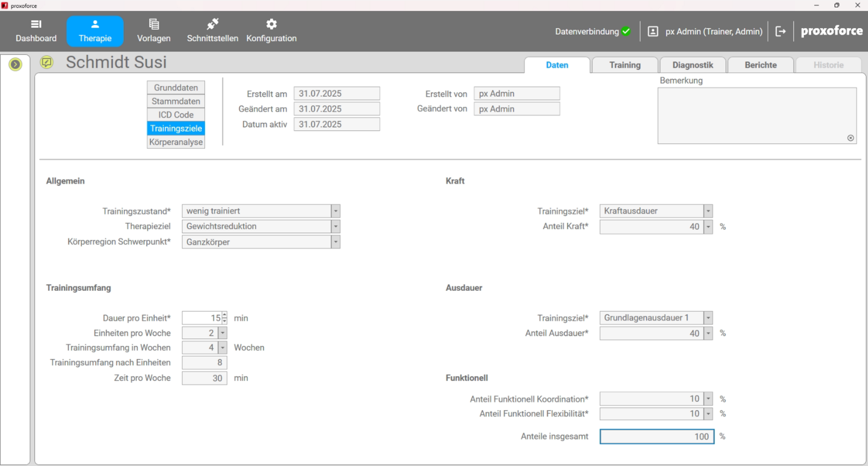
Task: Open Konfiguration gear icon
Action: 271,24
